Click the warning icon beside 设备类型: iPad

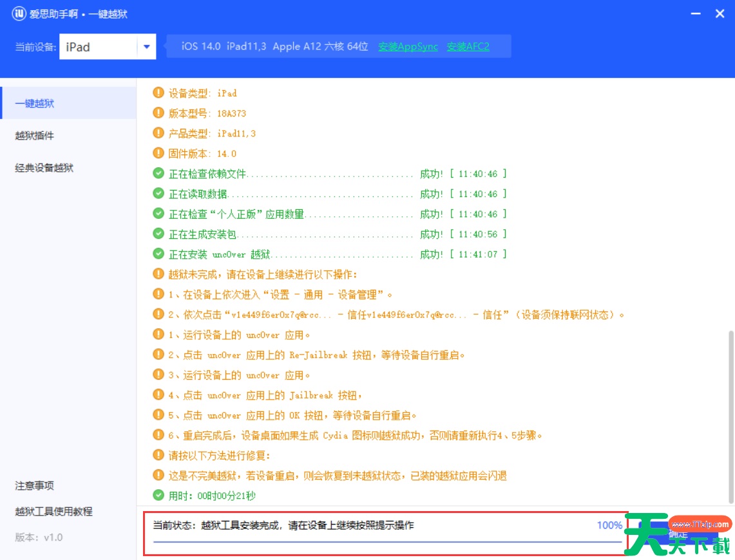click(x=158, y=93)
